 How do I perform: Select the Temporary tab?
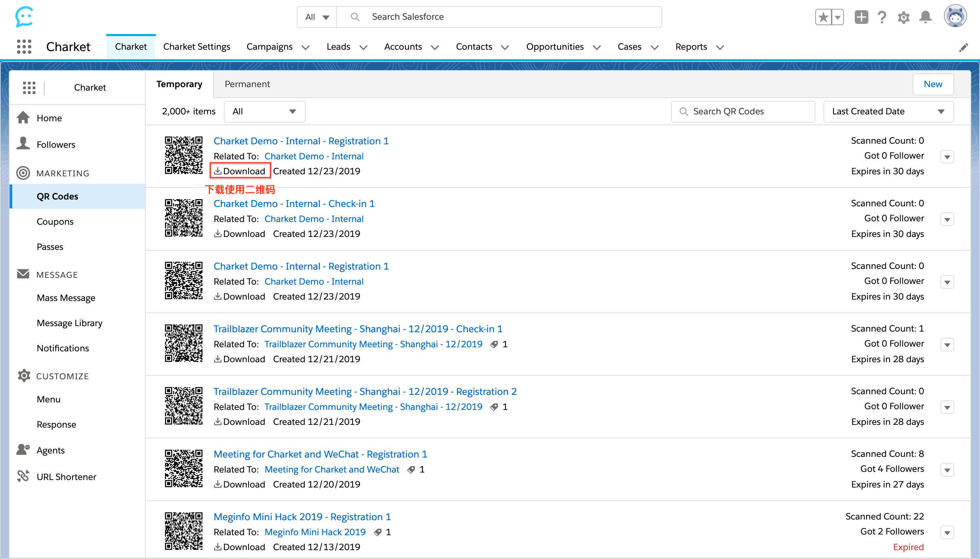(179, 84)
